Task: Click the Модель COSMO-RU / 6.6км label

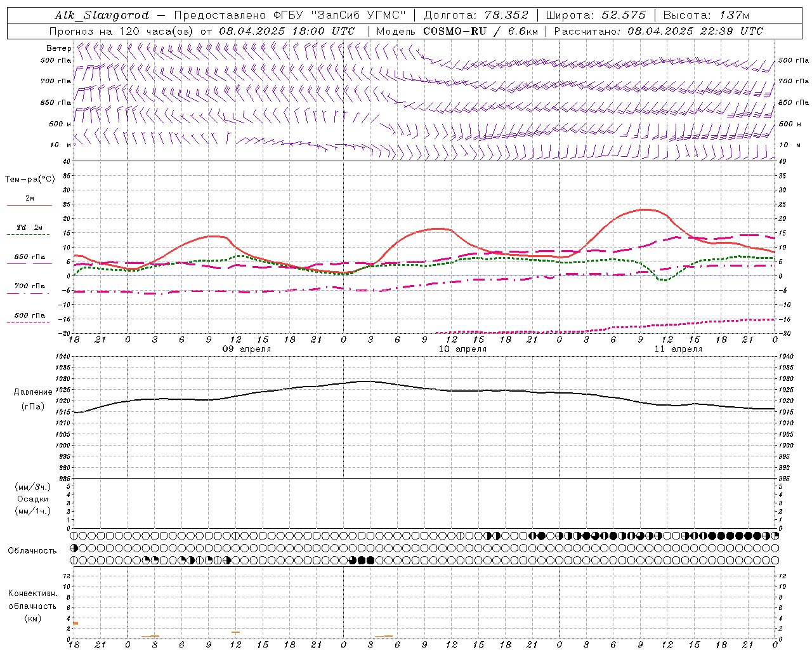Action: (x=457, y=31)
